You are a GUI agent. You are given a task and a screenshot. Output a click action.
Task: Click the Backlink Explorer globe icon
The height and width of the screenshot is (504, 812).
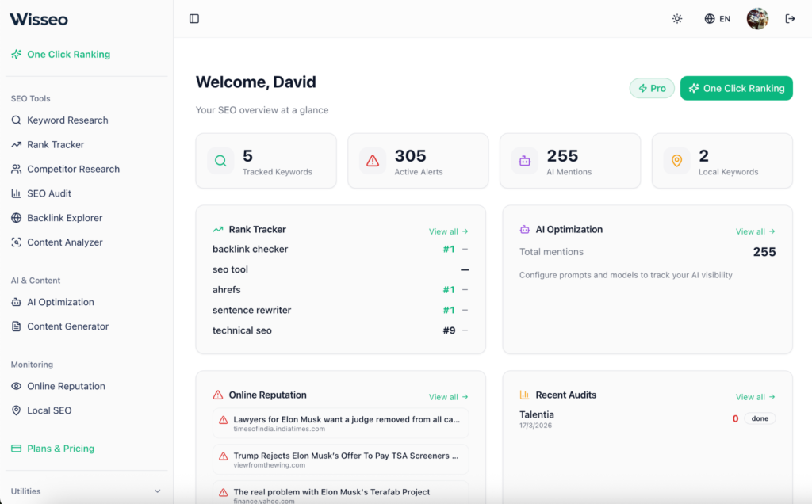pyautogui.click(x=17, y=218)
